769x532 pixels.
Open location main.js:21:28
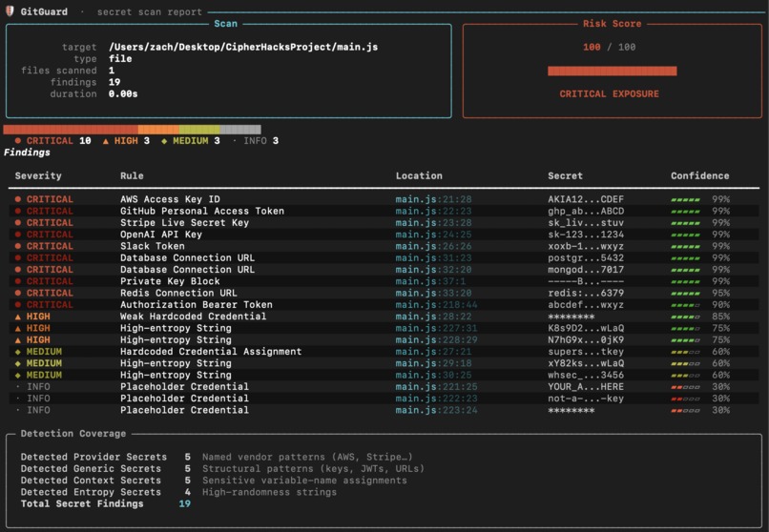click(433, 199)
